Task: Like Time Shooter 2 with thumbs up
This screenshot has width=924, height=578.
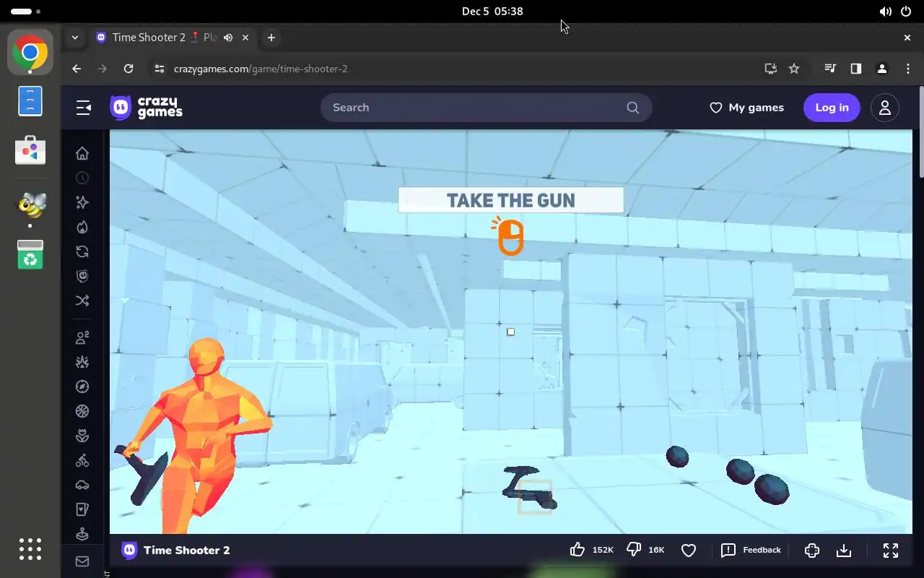Action: (x=577, y=550)
